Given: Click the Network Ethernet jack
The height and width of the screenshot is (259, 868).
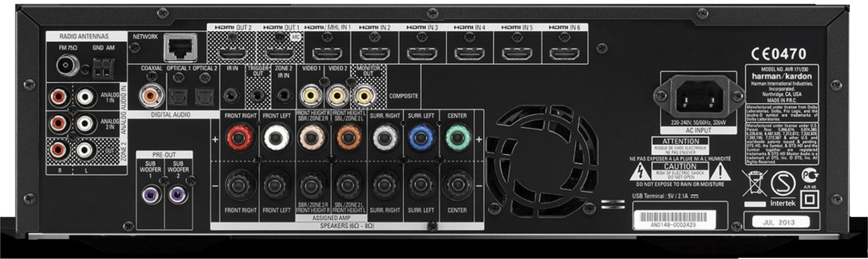Looking at the screenshot, I should pos(178,49).
